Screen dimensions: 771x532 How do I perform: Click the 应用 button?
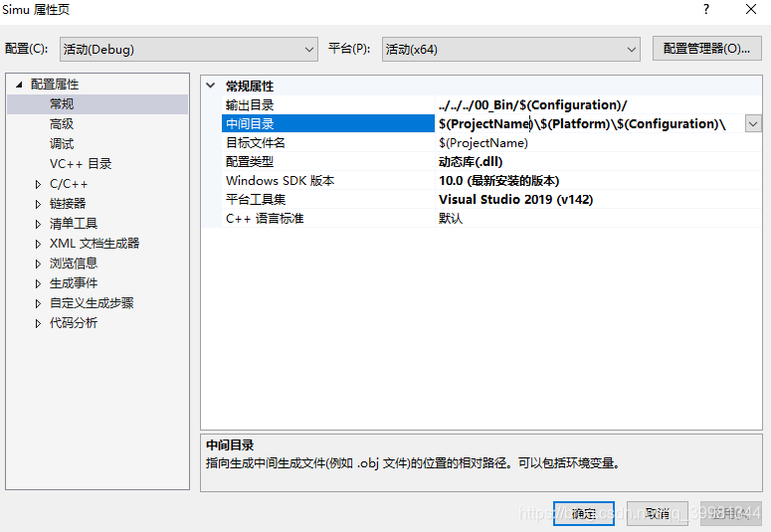coord(730,514)
